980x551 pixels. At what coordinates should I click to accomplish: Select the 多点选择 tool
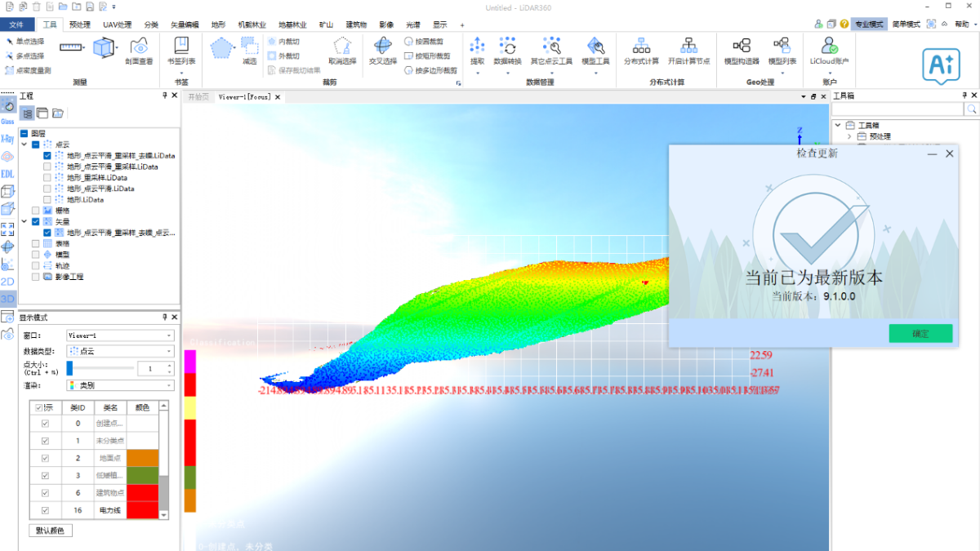point(24,56)
